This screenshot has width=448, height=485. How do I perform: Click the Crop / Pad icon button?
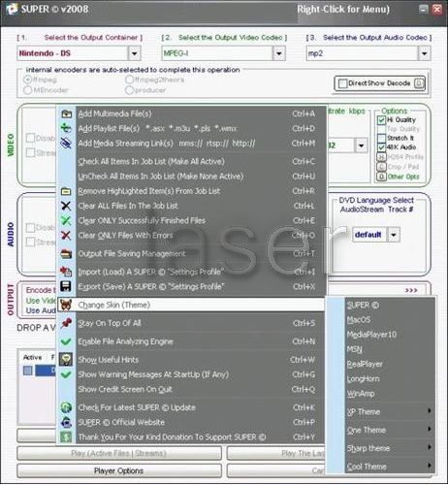382,167
